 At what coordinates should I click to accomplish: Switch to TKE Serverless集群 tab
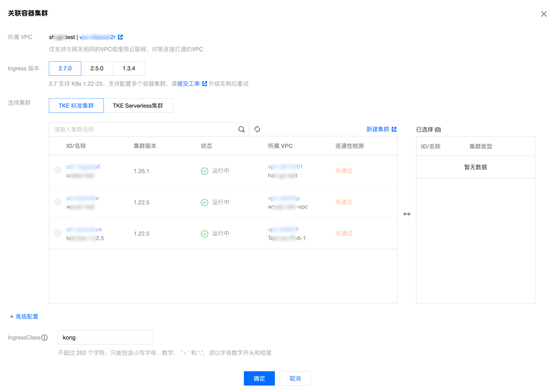[x=138, y=105]
